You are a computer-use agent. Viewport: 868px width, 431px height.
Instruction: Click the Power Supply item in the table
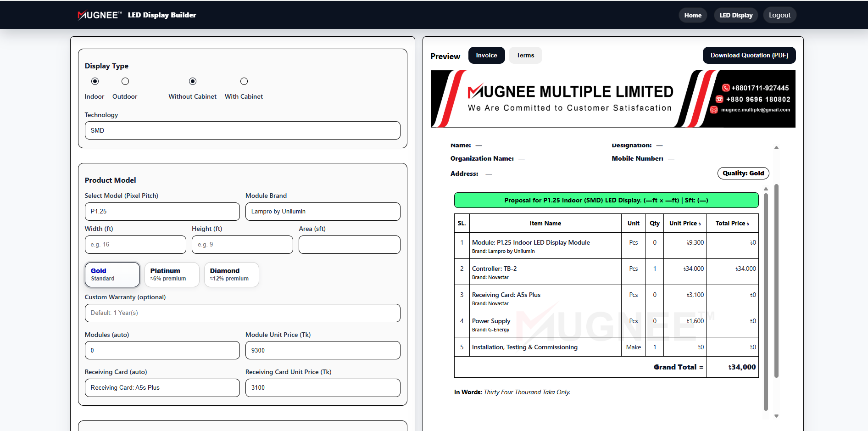(x=491, y=321)
